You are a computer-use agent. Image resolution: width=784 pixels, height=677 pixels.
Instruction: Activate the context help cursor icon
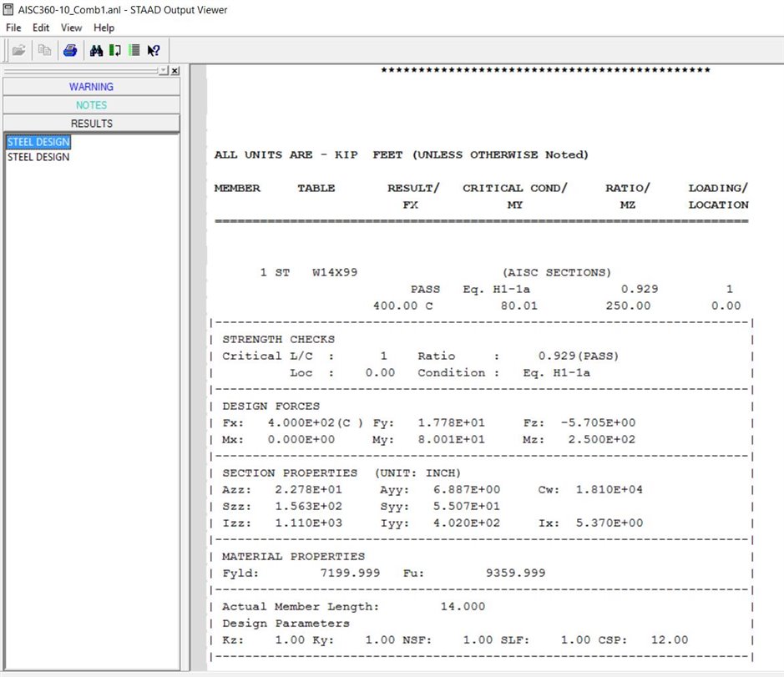(154, 50)
